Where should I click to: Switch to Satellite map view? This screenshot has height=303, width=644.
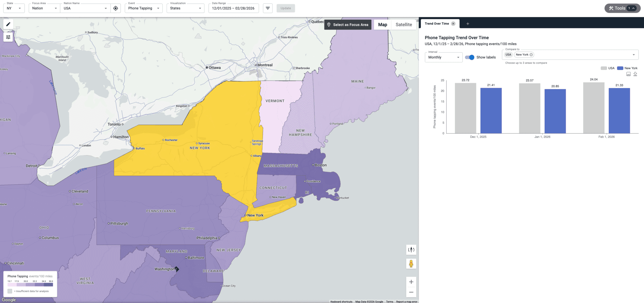(403, 25)
